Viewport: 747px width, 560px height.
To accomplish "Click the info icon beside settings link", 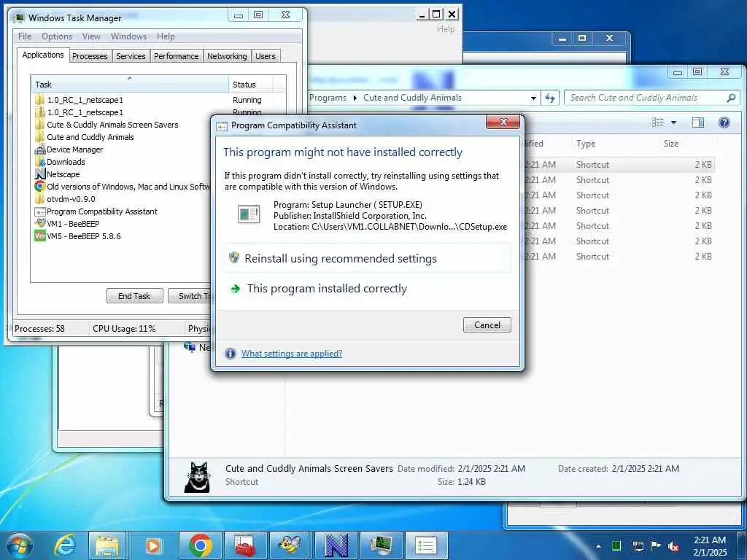I will pos(230,354).
